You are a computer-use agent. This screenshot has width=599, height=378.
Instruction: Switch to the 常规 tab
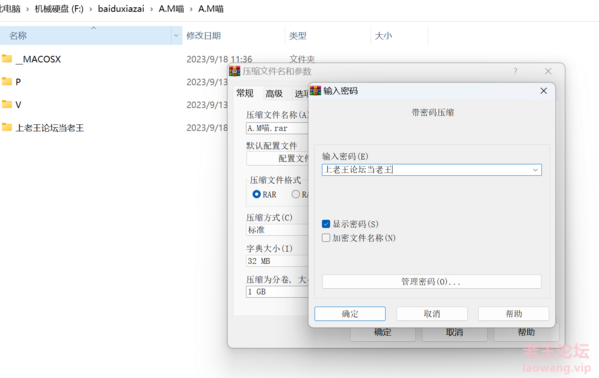tap(245, 93)
